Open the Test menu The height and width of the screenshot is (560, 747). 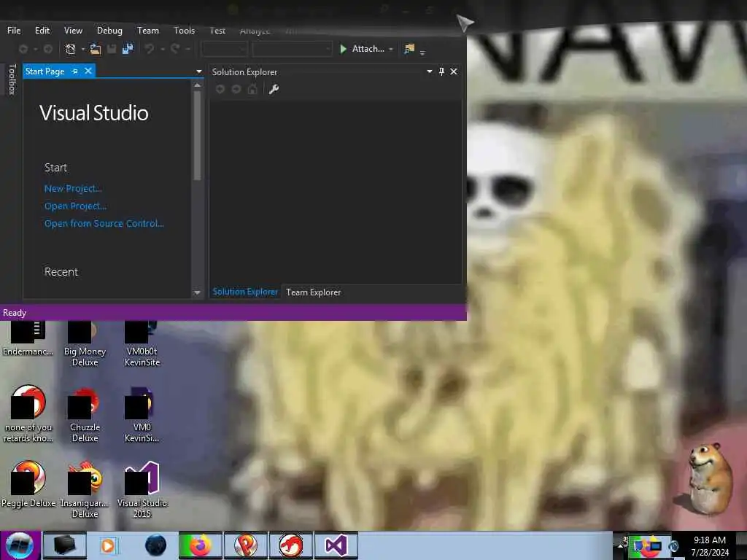coord(217,31)
